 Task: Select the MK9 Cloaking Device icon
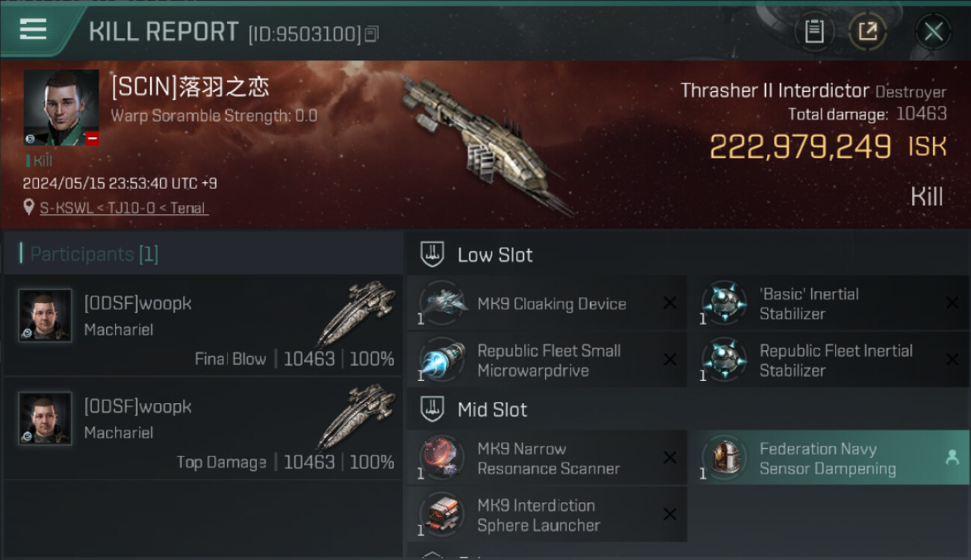coord(441,303)
